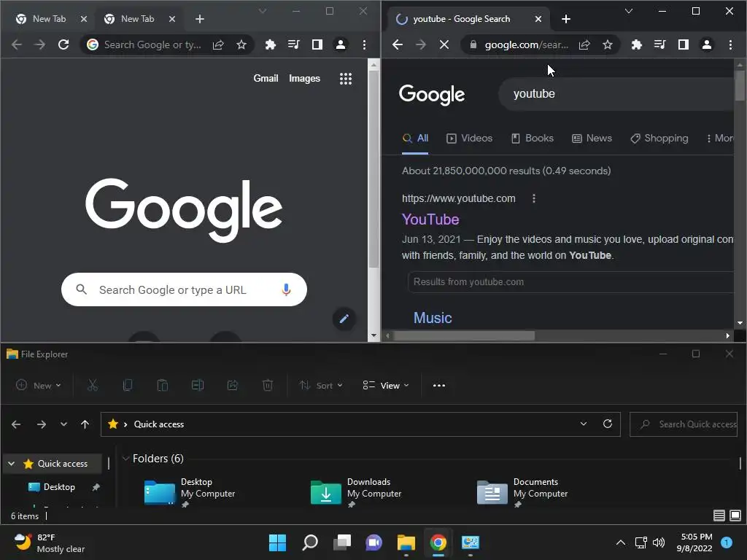Open media control icon in right Chrome window
Image resolution: width=747 pixels, height=560 pixels.
point(659,44)
